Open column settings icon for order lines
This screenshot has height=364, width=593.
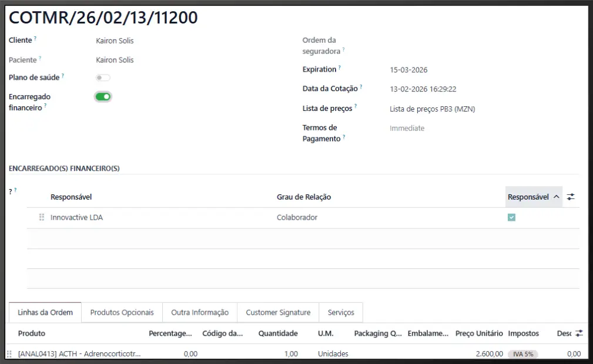click(579, 333)
